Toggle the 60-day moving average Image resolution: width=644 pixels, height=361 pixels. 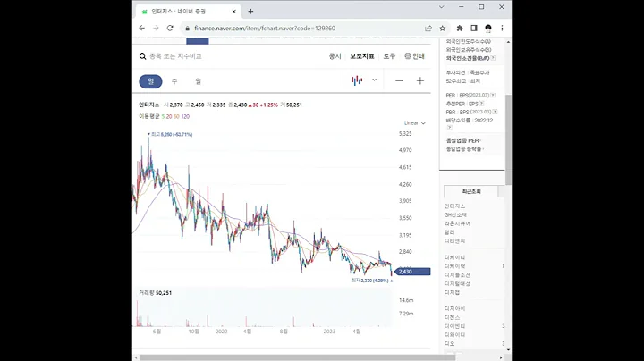[176, 116]
